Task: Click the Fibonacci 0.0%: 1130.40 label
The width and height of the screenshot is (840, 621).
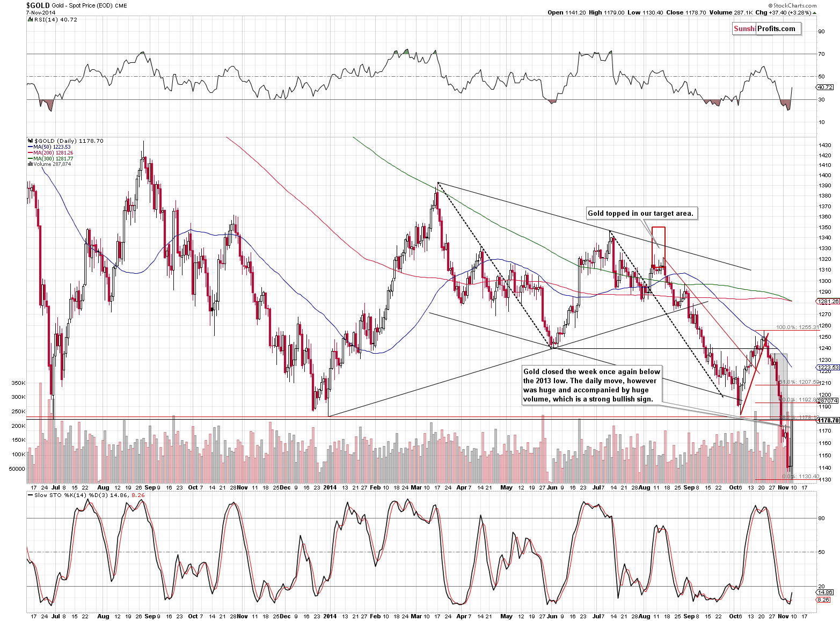Action: [801, 476]
